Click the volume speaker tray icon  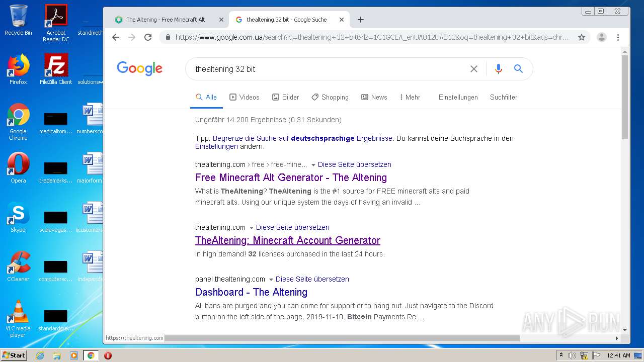point(572,355)
